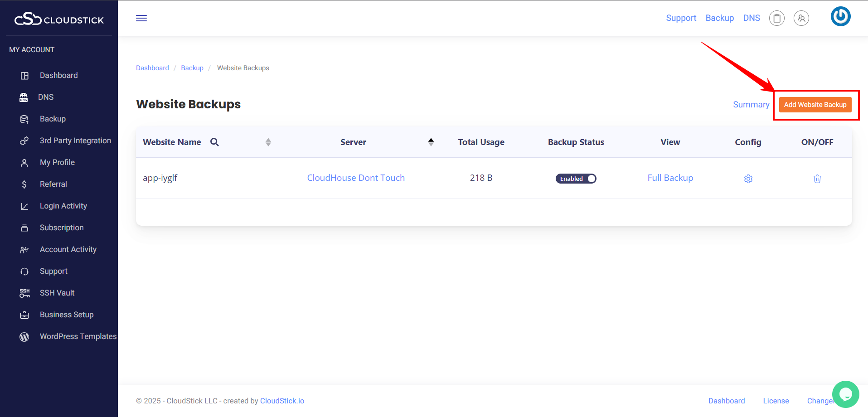This screenshot has width=868, height=417.
Task: Toggle the Enabled backup status switch
Action: pos(576,179)
